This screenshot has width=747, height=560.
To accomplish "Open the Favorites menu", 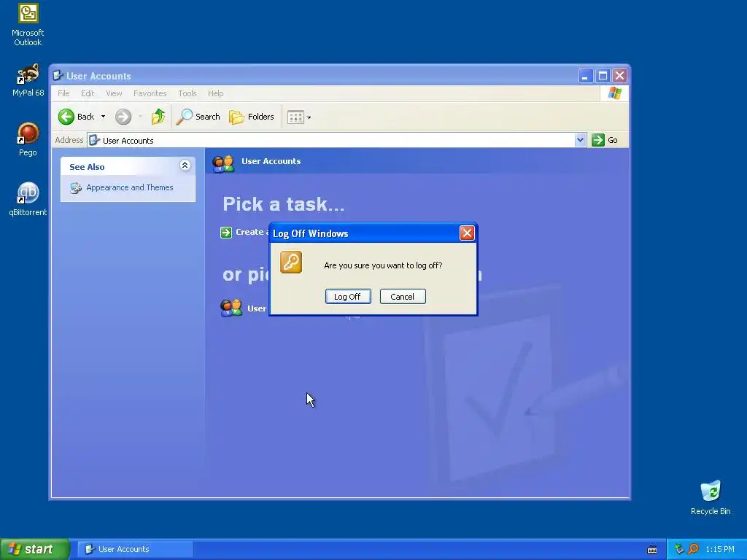I will click(150, 93).
